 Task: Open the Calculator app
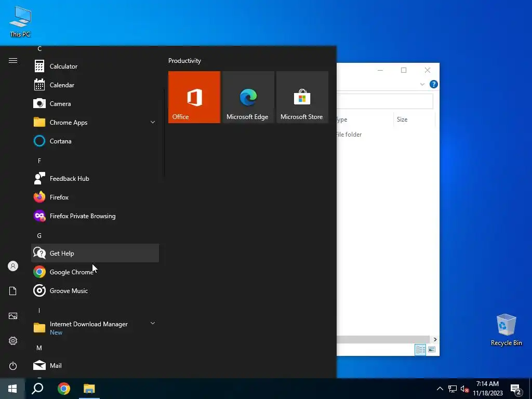click(x=95, y=66)
